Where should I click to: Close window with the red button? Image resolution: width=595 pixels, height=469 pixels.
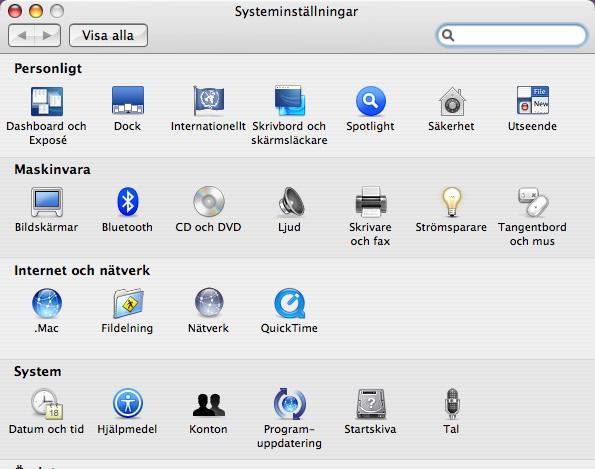coord(15,11)
